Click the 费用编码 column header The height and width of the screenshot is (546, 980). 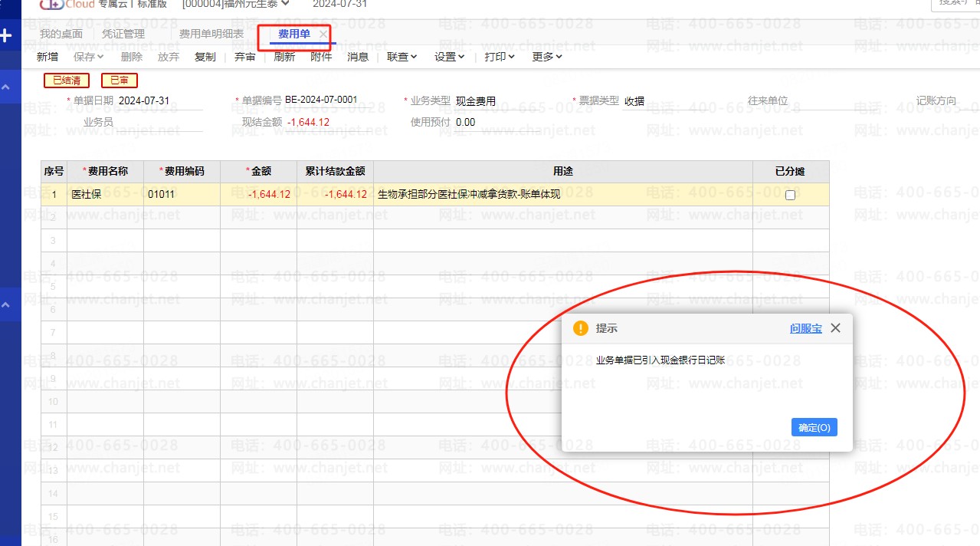[x=182, y=172]
